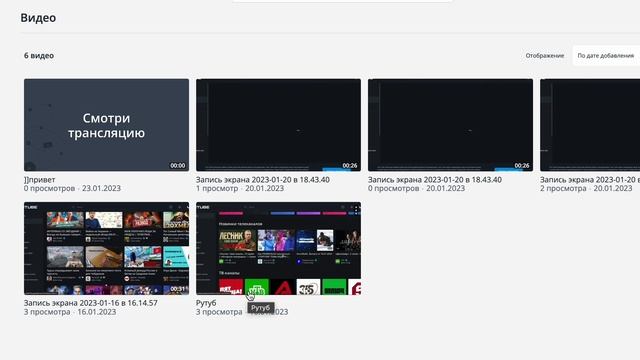Click title 'Запись экрана 2023-01-16 в 16.14.57'

[x=91, y=303]
